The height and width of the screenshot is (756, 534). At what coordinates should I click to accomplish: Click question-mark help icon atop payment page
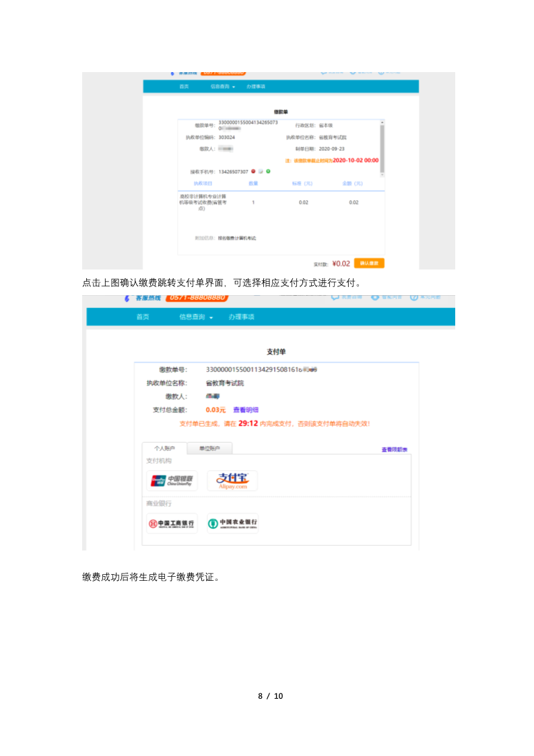coord(414,297)
